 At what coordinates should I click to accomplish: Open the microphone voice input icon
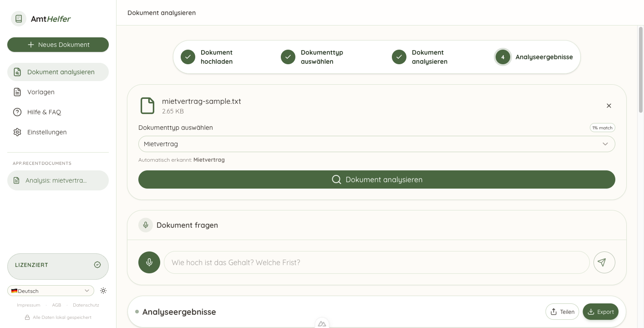point(149,262)
